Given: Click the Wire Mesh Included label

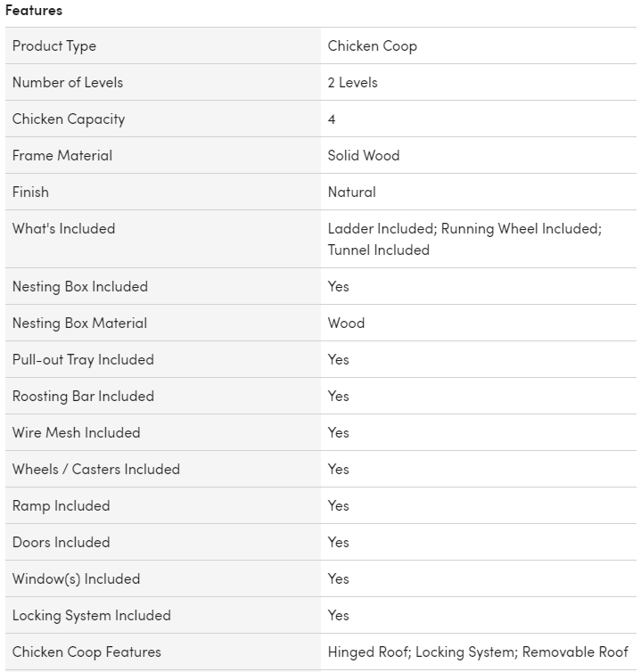Looking at the screenshot, I should tap(76, 432).
